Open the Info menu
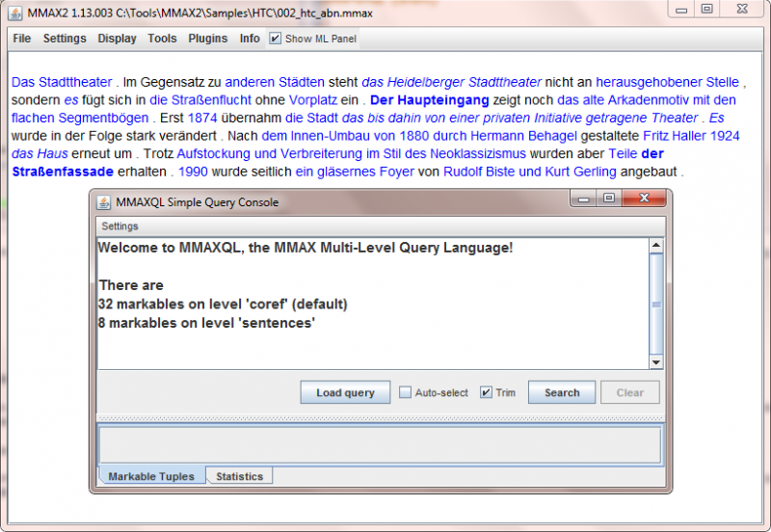This screenshot has height=532, width=771. pos(250,39)
